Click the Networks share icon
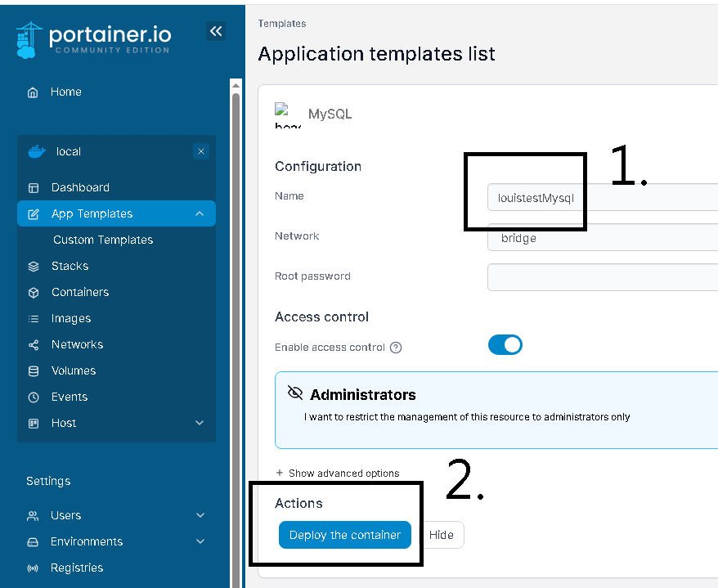Image resolution: width=718 pixels, height=588 pixels. pos(34,344)
